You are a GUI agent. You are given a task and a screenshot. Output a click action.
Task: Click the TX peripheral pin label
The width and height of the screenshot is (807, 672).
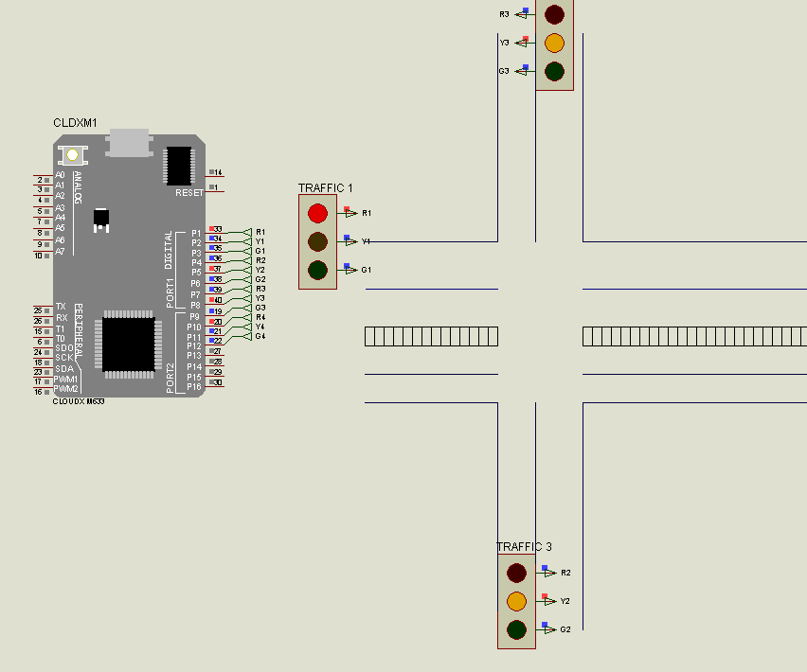click(61, 307)
